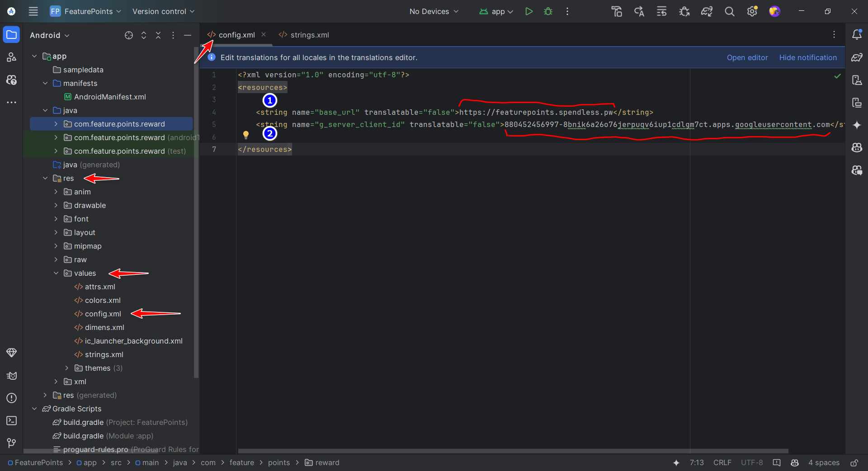Screen dimensions: 868x471
Task: Open the Version control menu
Action: coord(162,11)
